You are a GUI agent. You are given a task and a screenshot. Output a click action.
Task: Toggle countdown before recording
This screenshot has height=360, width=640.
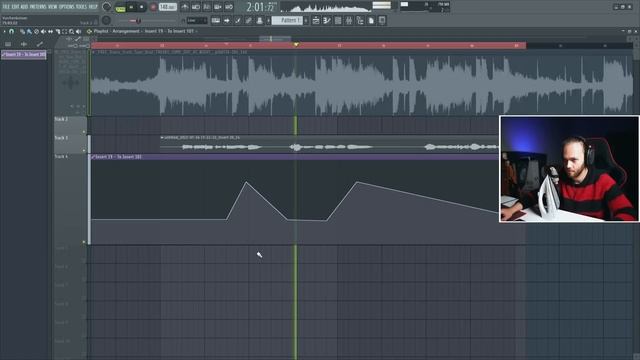tap(207, 7)
